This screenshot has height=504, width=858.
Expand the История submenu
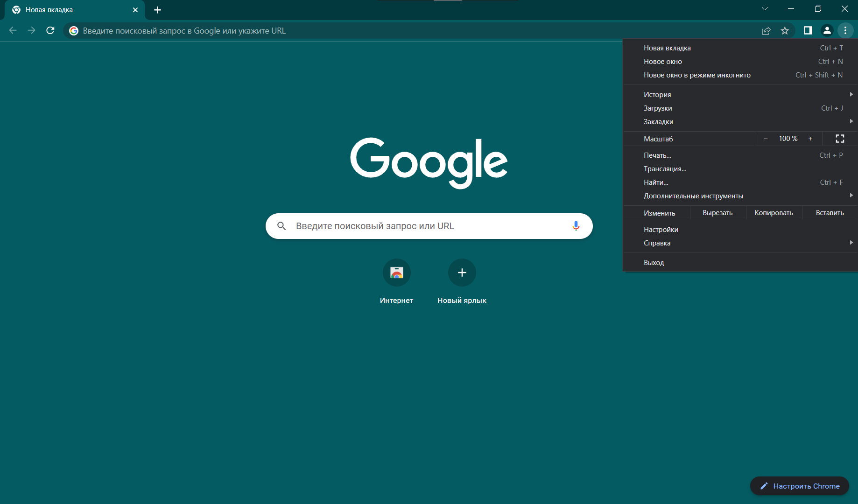point(740,95)
